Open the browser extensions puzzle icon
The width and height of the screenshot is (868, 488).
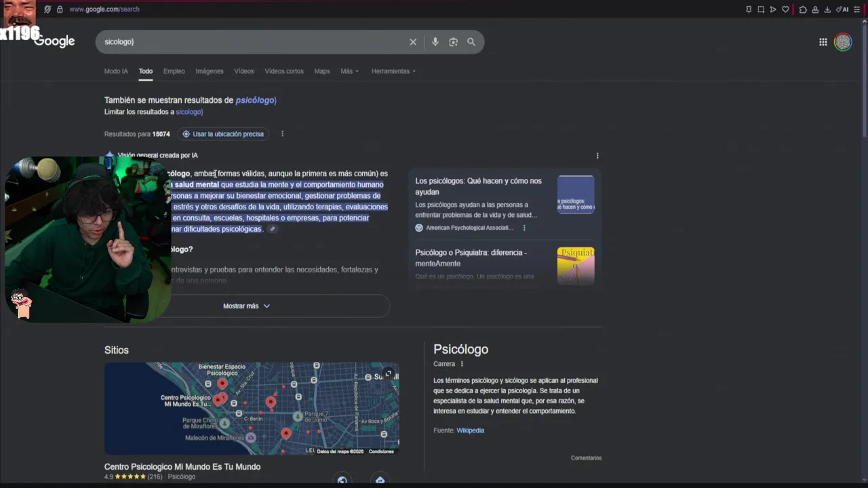pyautogui.click(x=803, y=9)
